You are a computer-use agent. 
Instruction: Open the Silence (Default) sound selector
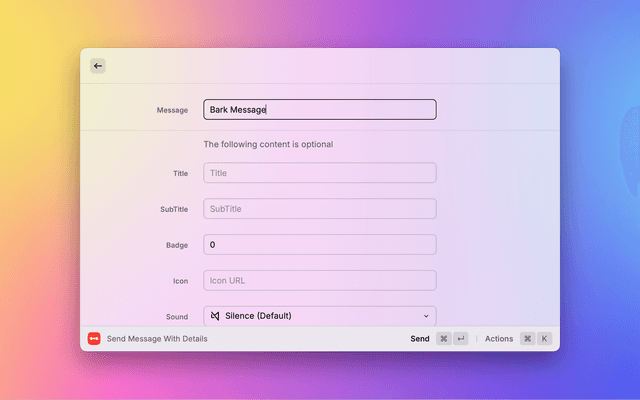tap(319, 316)
